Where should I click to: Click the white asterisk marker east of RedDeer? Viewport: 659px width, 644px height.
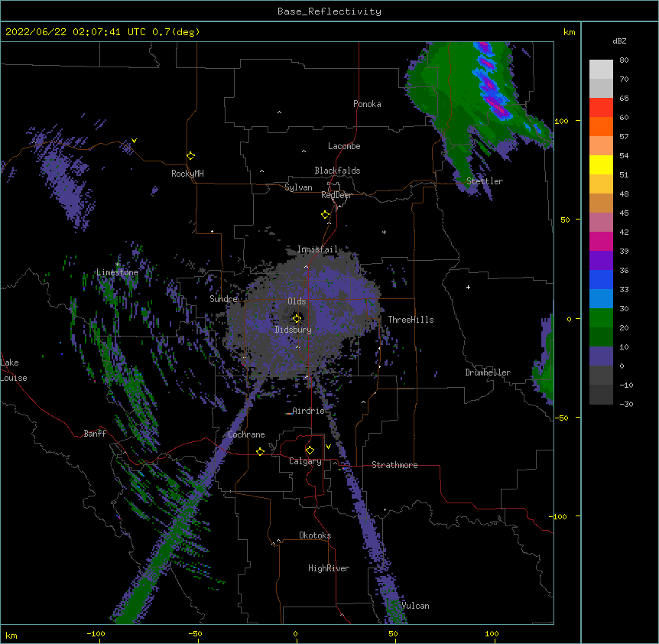click(x=384, y=232)
